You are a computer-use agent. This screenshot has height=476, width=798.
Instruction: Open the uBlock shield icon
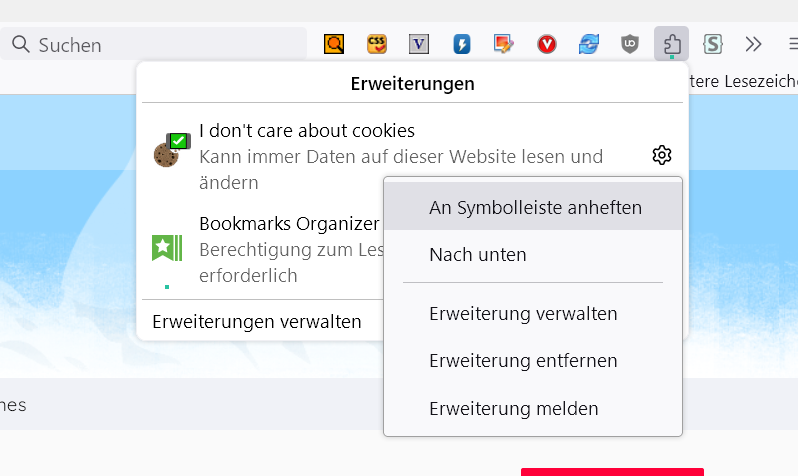click(x=630, y=44)
